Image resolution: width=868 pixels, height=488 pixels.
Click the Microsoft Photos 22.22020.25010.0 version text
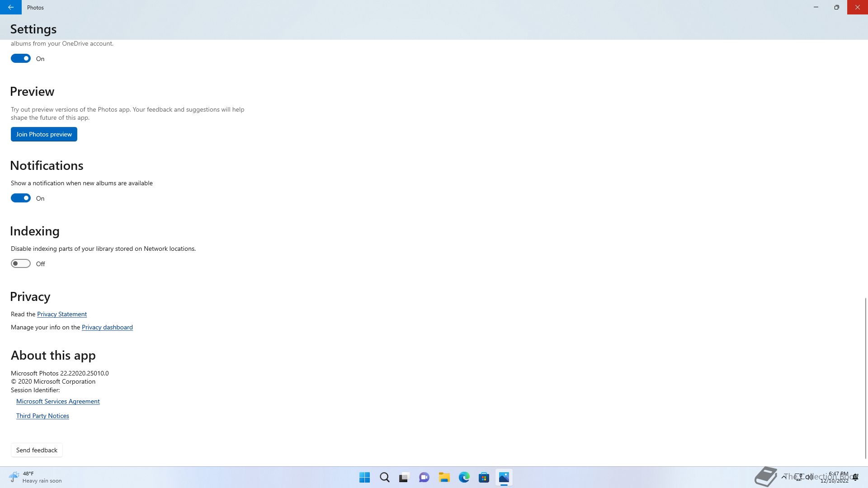(x=60, y=373)
